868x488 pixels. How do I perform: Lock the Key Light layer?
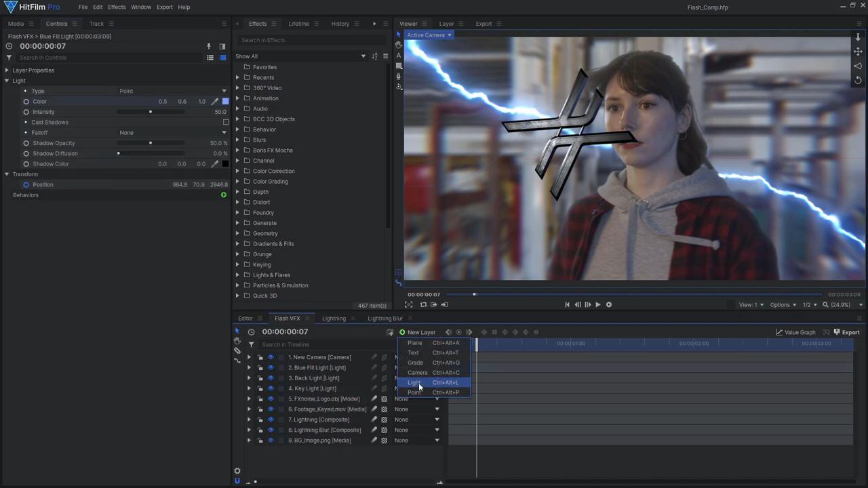tap(260, 388)
